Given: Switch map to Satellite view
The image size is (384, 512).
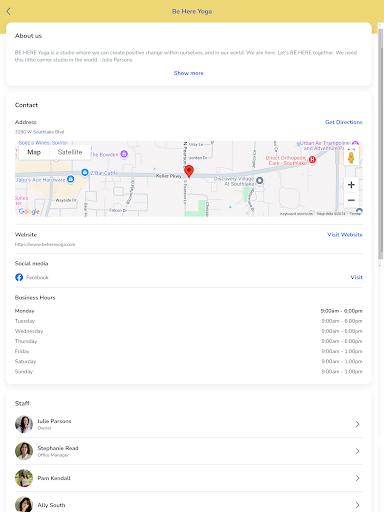Looking at the screenshot, I should (70, 152).
